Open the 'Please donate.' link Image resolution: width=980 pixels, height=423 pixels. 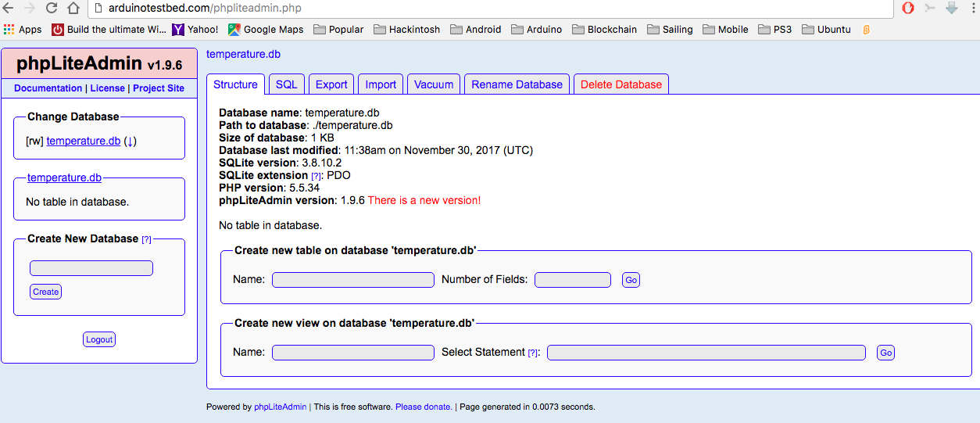(x=424, y=407)
